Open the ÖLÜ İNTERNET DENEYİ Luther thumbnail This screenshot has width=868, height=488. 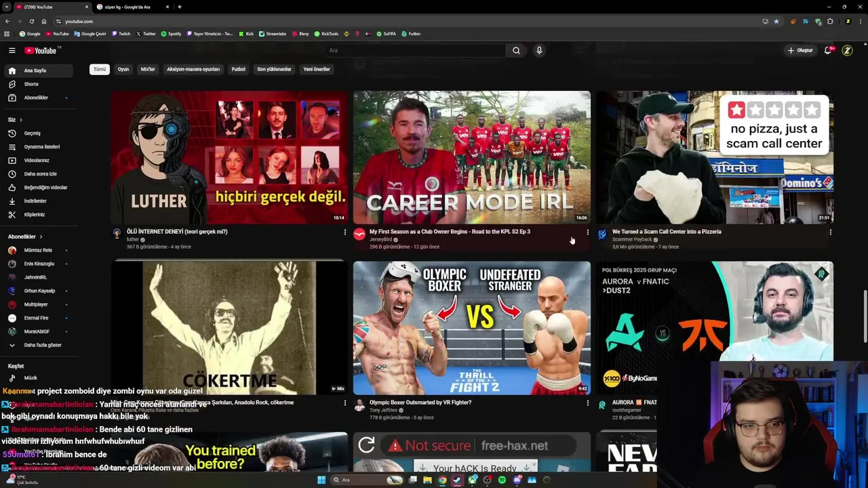[x=229, y=157]
